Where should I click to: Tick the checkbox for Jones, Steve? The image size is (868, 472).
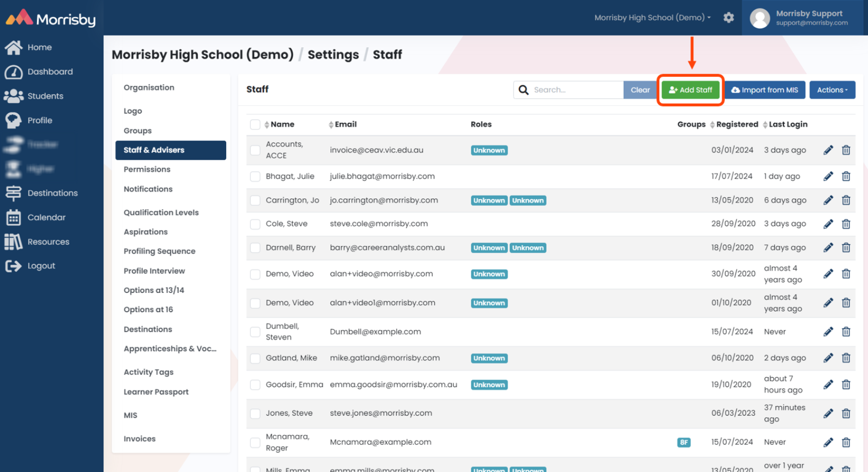tap(255, 414)
